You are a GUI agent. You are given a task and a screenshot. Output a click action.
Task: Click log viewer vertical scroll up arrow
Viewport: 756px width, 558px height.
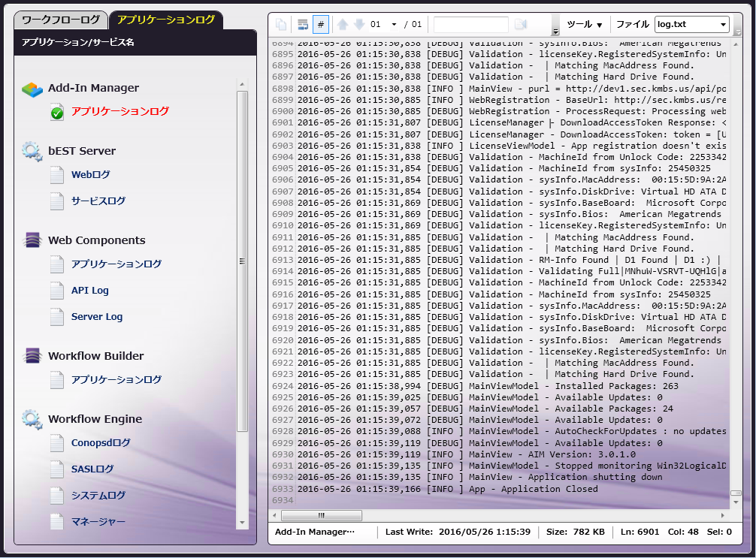[x=736, y=44]
